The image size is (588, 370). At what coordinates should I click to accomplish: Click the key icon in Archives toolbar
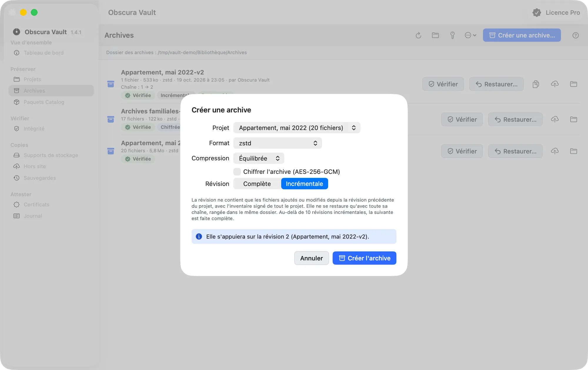click(x=452, y=35)
